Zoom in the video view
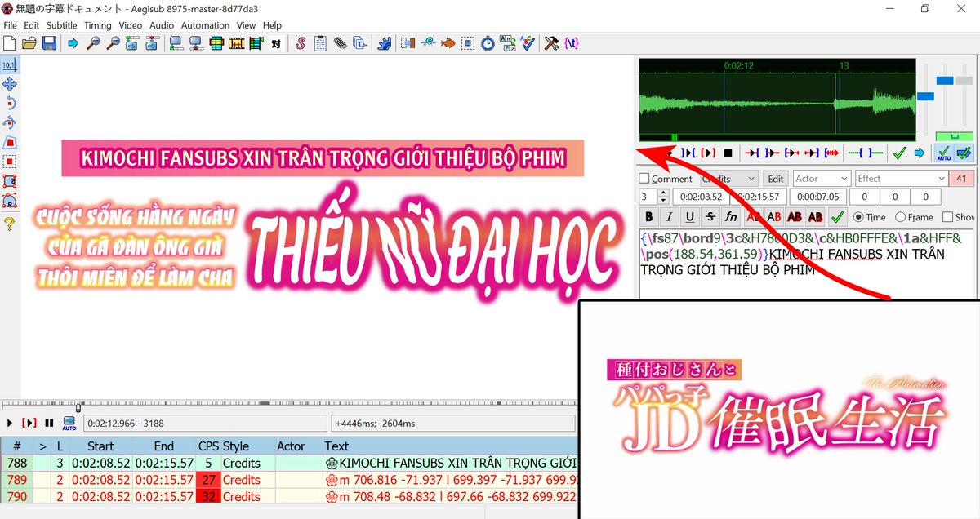 [93, 42]
